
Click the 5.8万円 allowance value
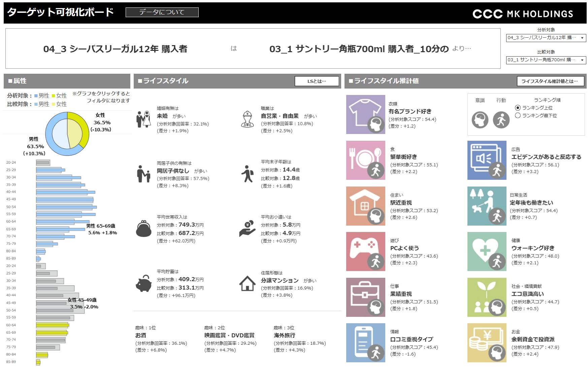click(x=292, y=225)
